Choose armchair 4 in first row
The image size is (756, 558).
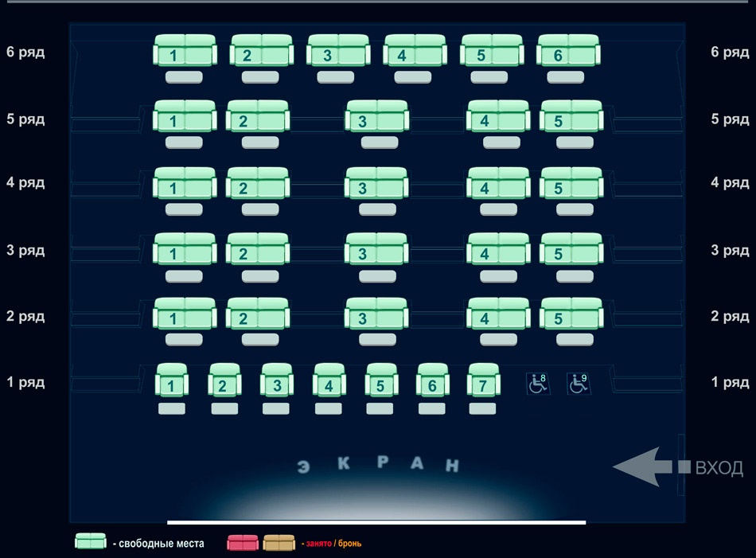coord(329,380)
